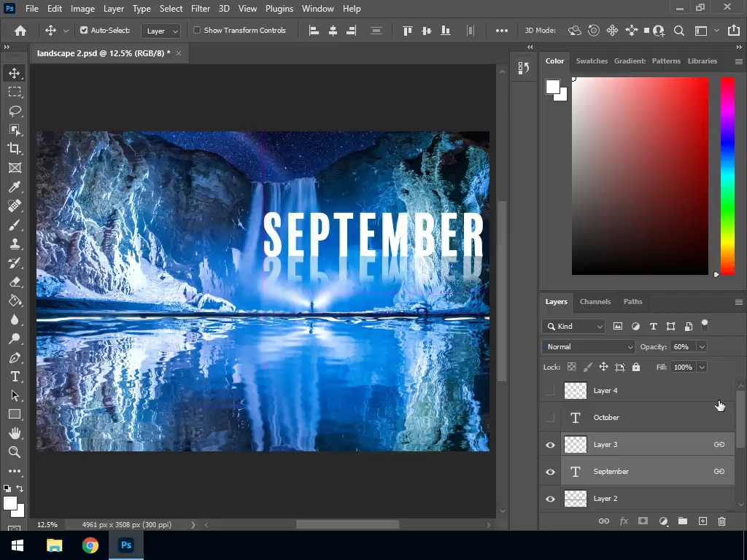Click the Home screen icon
The height and width of the screenshot is (560, 747).
(20, 31)
